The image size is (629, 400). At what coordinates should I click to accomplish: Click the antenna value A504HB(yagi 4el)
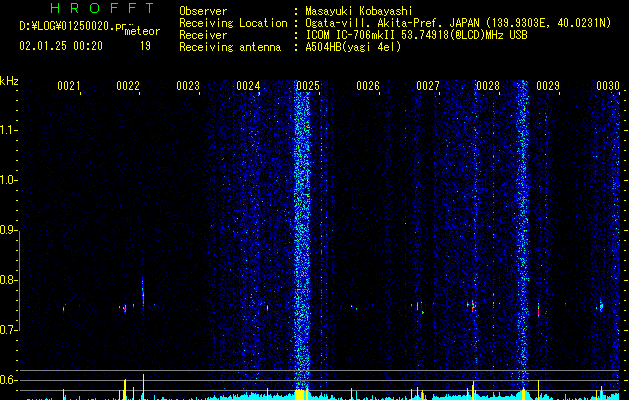pyautogui.click(x=353, y=47)
